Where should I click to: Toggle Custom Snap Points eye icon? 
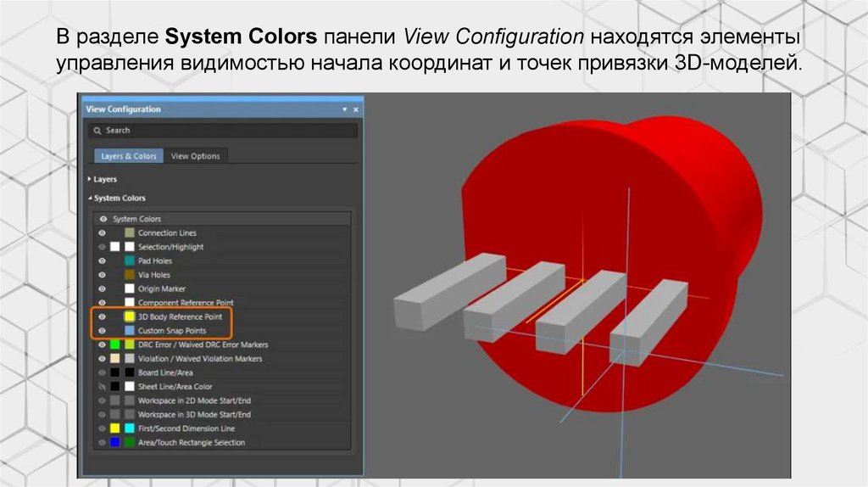click(102, 330)
